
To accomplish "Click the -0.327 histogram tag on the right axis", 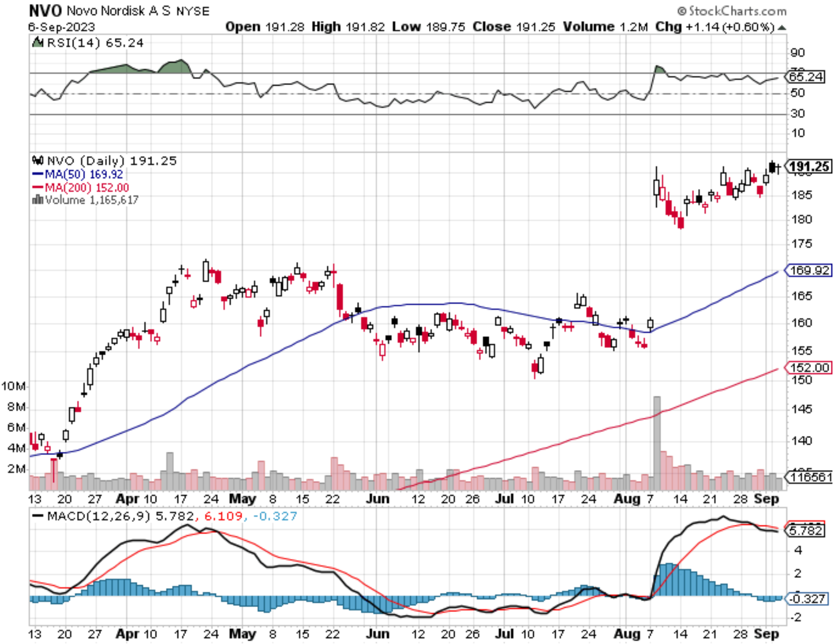I will pyautogui.click(x=806, y=598).
